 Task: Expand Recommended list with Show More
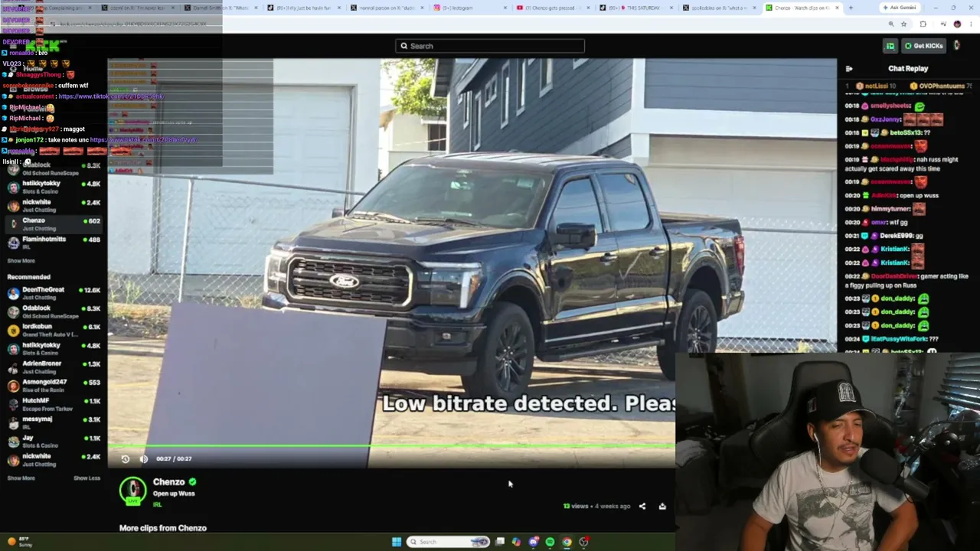pyautogui.click(x=21, y=478)
